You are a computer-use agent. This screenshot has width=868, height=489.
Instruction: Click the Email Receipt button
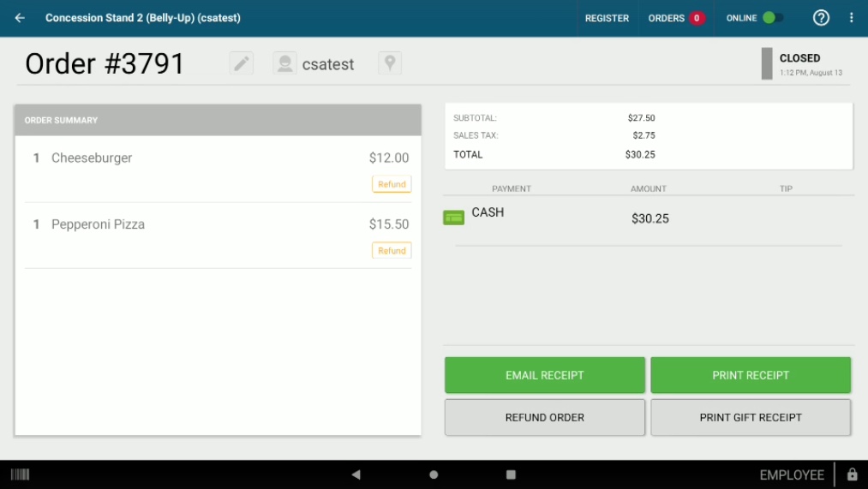point(545,375)
